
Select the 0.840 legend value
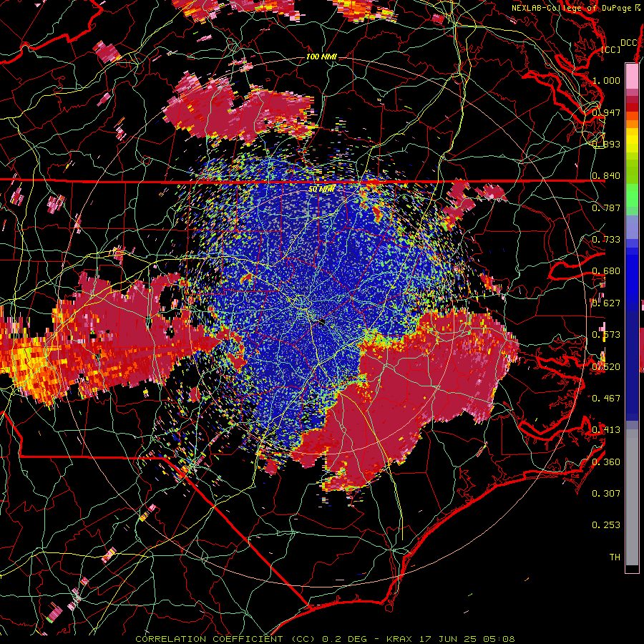606,176
